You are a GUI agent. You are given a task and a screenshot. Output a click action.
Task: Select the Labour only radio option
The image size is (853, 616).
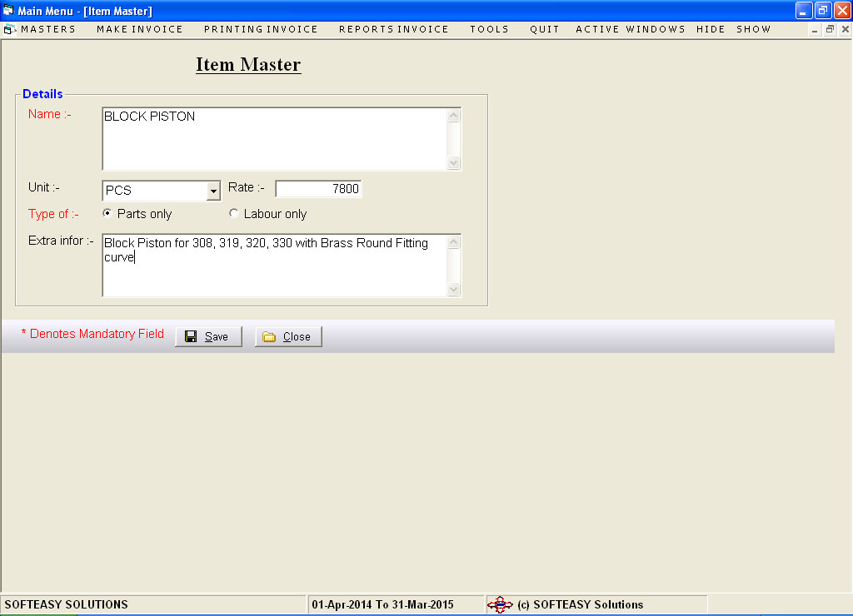(234, 214)
